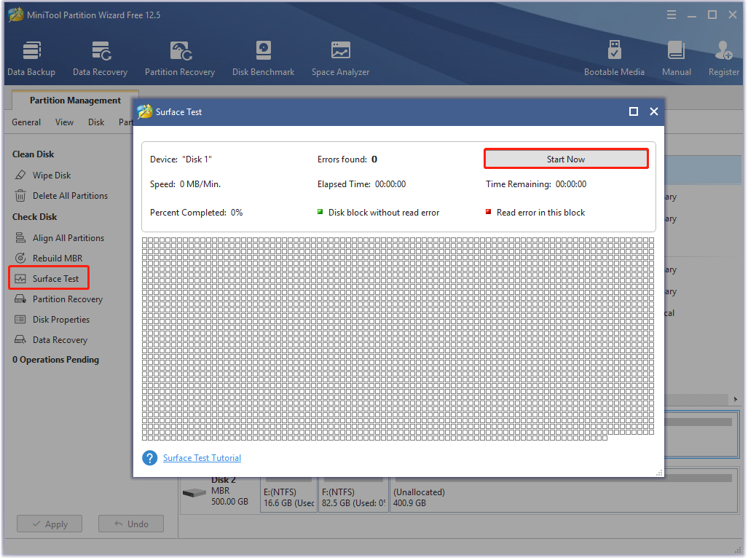Image resolution: width=748 pixels, height=560 pixels.
Task: Click the Clean Disk section heading
Action: click(33, 154)
